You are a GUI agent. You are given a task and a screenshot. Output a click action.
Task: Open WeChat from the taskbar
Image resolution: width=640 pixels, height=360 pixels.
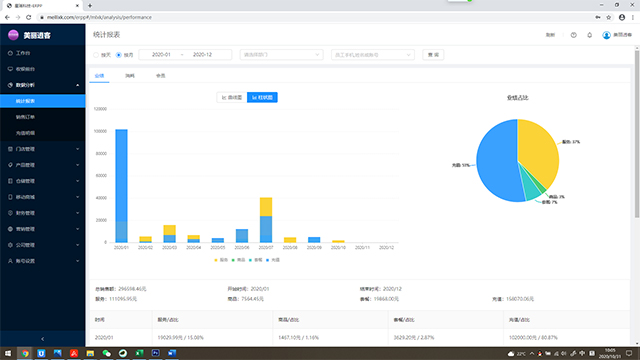[x=107, y=353]
